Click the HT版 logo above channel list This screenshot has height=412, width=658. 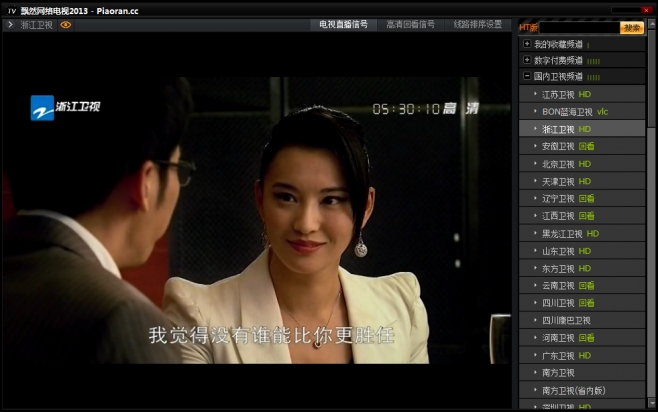click(528, 28)
